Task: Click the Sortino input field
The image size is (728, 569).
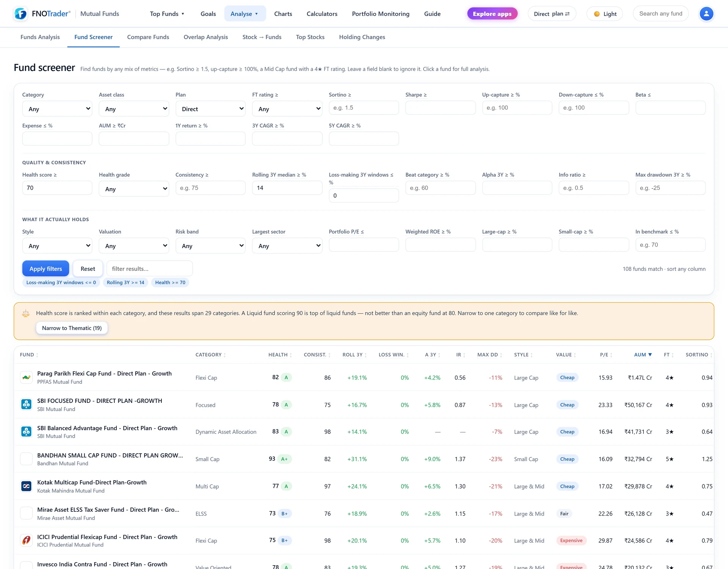Action: click(364, 108)
